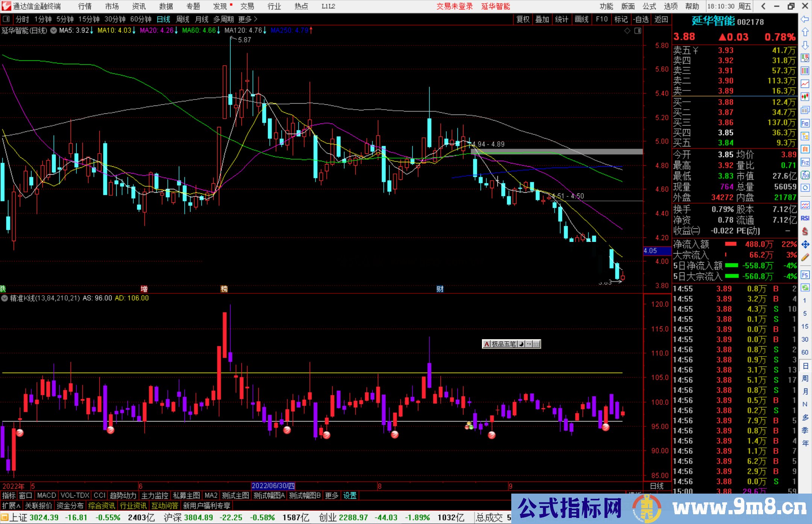Open the RSI indicator from sidebar

805,218
